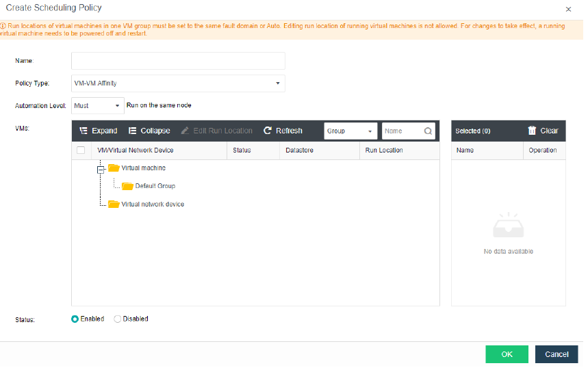Viewport: 588px width, 370px height.
Task: Click the Virtual machine folder icon
Action: pos(114,168)
